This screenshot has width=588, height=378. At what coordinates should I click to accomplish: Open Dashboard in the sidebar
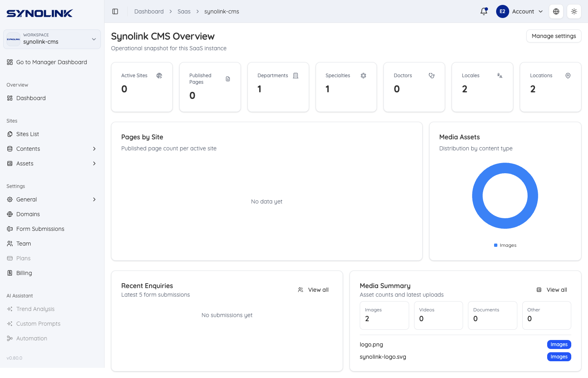[x=52, y=98]
